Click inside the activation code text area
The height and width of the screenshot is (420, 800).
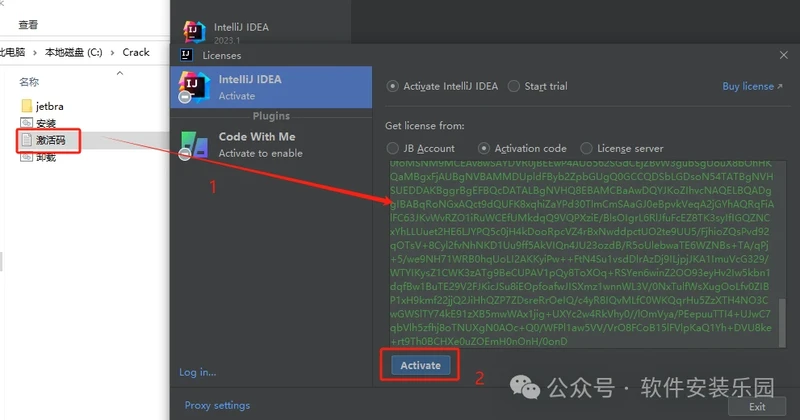click(580, 250)
